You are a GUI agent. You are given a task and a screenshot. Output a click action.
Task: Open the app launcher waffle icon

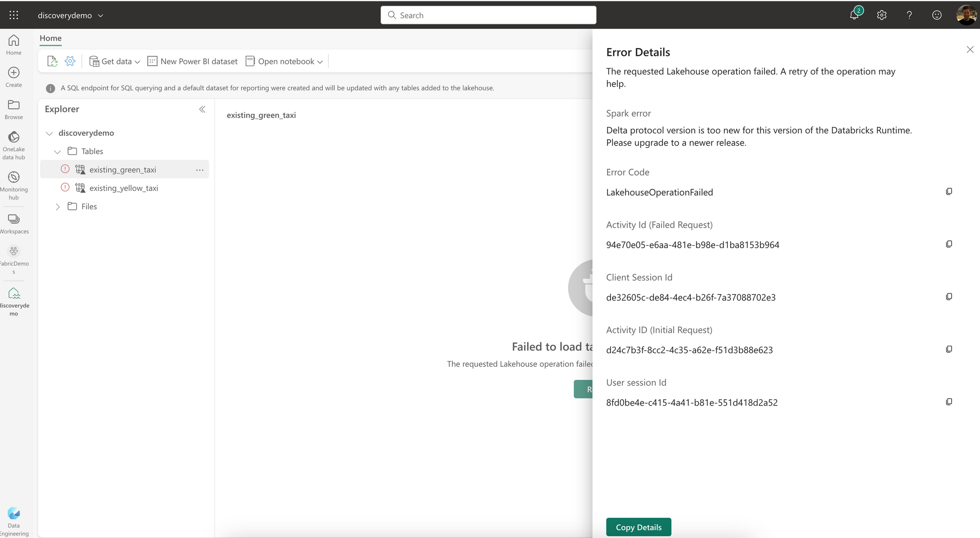click(x=14, y=15)
